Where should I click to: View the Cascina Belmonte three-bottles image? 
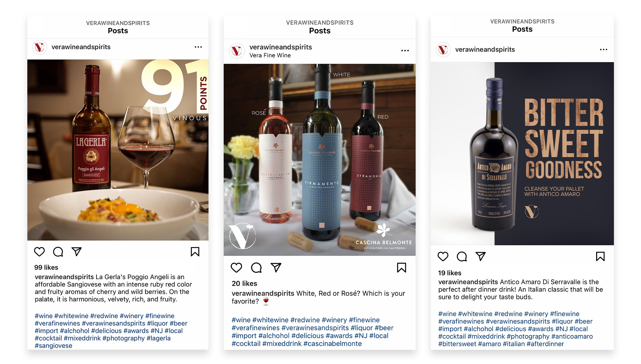(x=319, y=160)
